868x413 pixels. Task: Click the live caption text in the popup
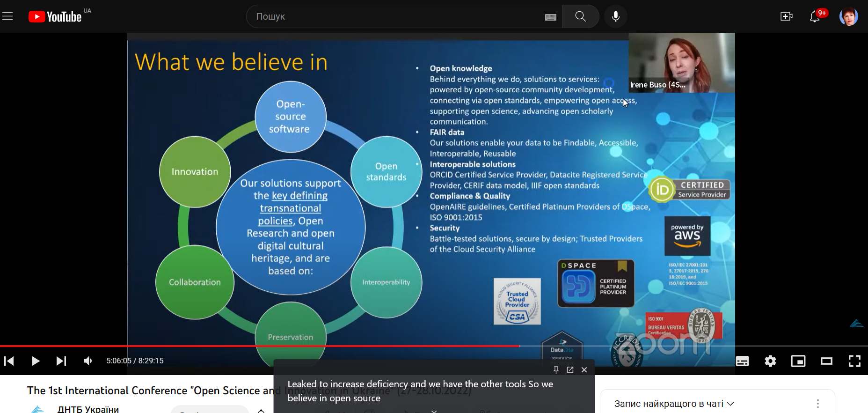[420, 391]
